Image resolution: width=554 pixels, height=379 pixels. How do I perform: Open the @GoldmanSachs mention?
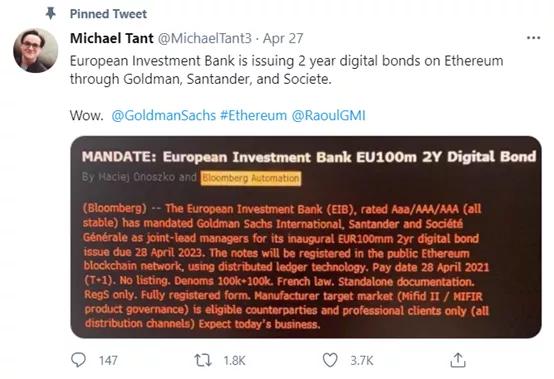(164, 116)
